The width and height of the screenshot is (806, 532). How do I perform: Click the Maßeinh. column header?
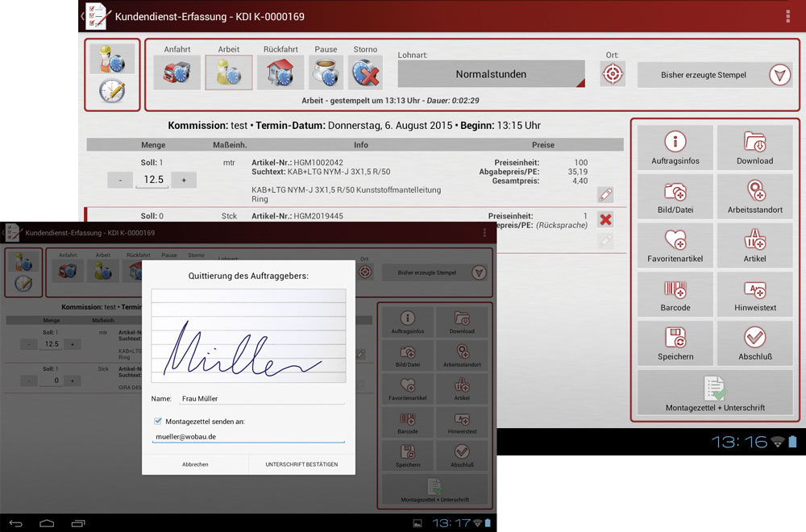230,145
